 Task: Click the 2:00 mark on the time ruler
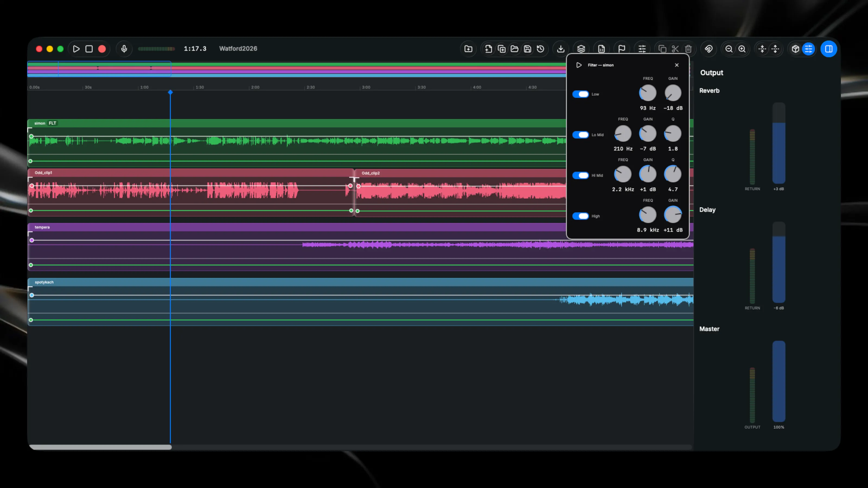255,87
